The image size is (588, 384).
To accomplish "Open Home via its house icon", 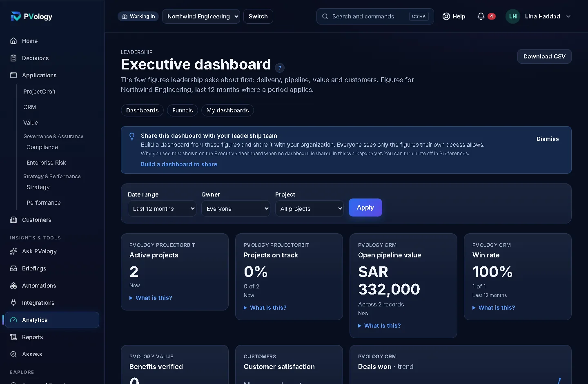I will [x=13, y=41].
